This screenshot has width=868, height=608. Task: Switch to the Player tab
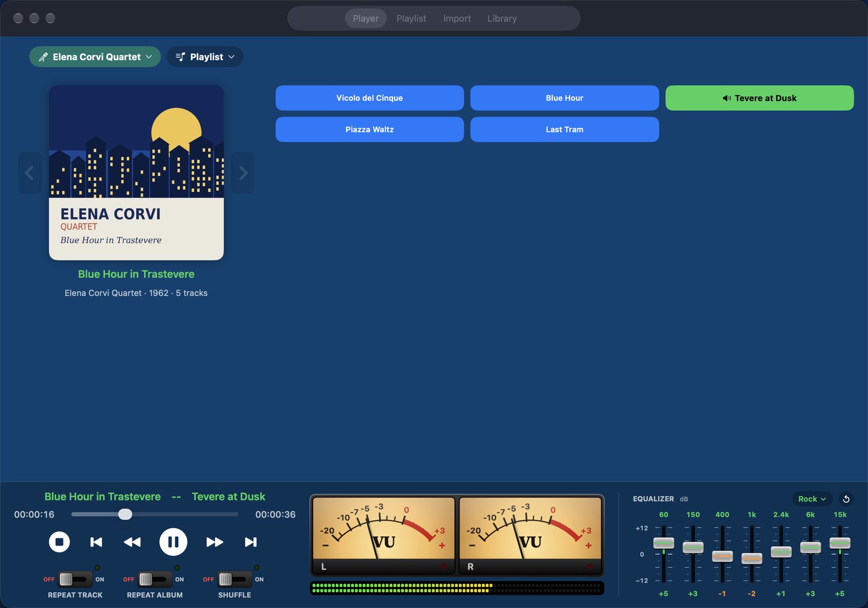tap(366, 18)
